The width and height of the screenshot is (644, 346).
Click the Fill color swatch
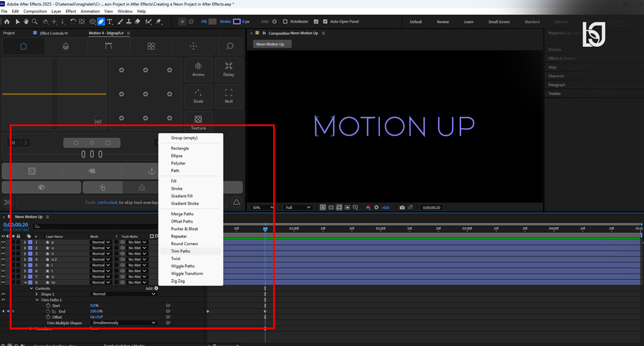tap(213, 22)
